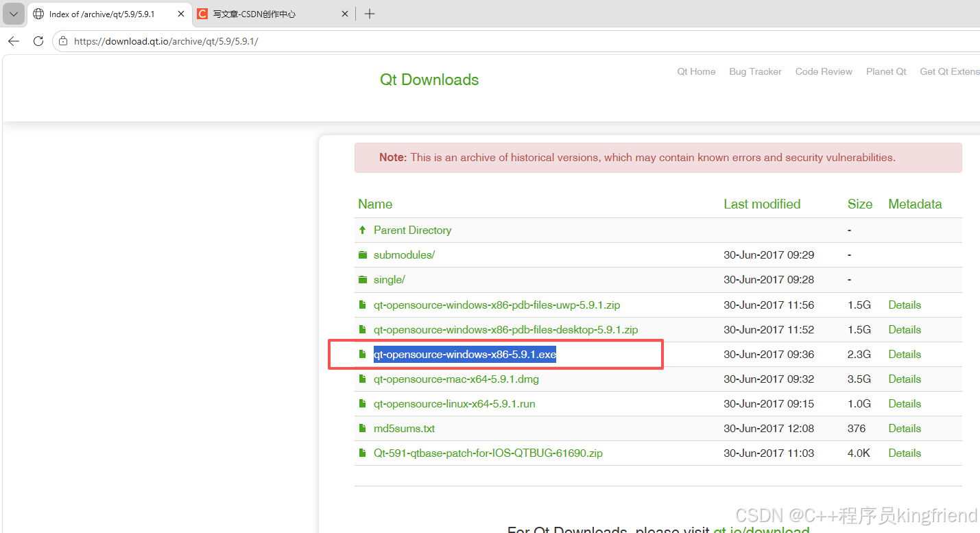Click the Parent Directory up-arrow icon
This screenshot has height=533, width=980.
pos(363,230)
